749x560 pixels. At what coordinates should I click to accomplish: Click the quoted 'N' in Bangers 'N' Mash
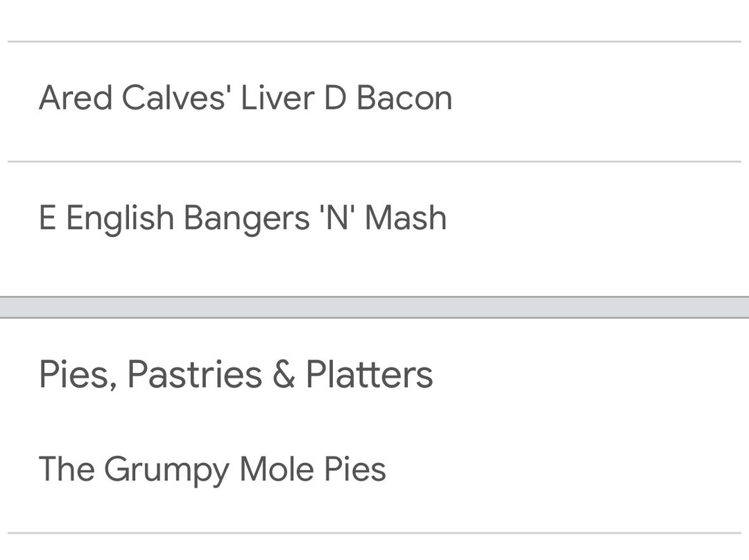pos(336,218)
